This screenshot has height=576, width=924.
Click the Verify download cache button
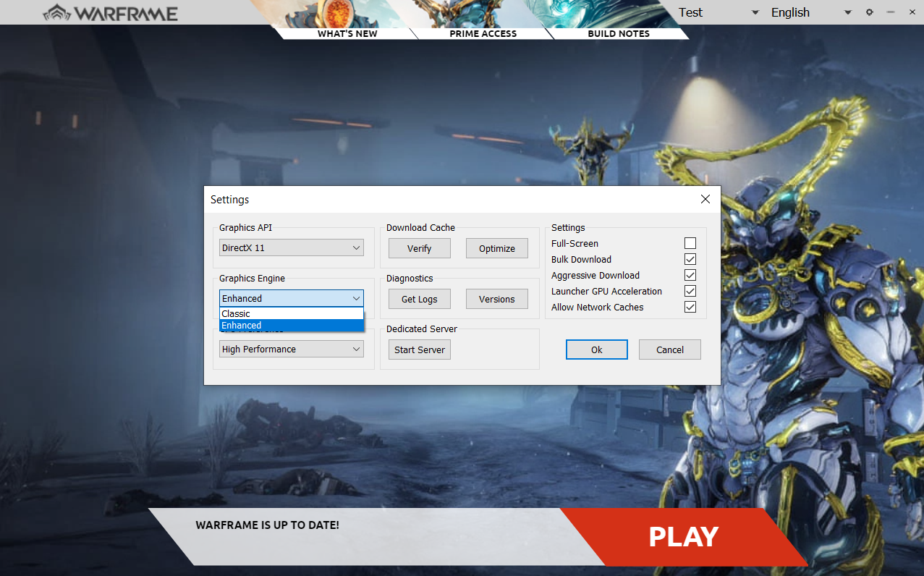(x=420, y=248)
